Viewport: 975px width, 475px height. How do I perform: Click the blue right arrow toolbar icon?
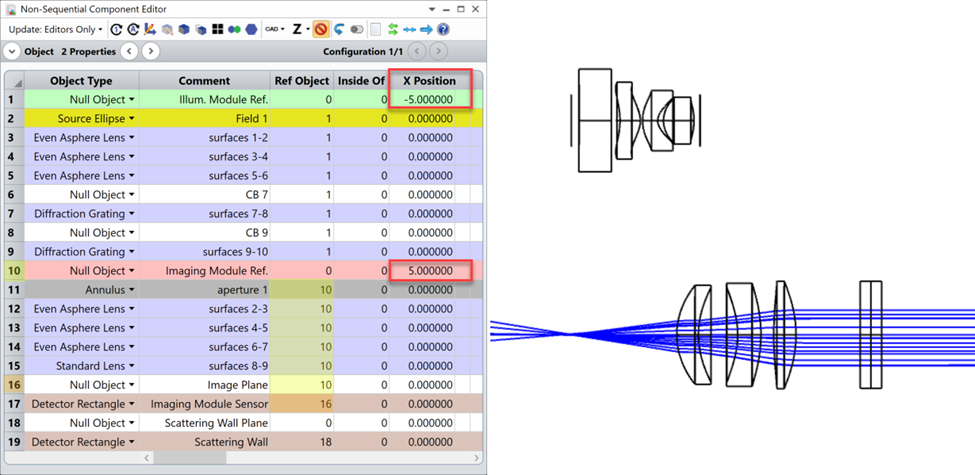(427, 30)
